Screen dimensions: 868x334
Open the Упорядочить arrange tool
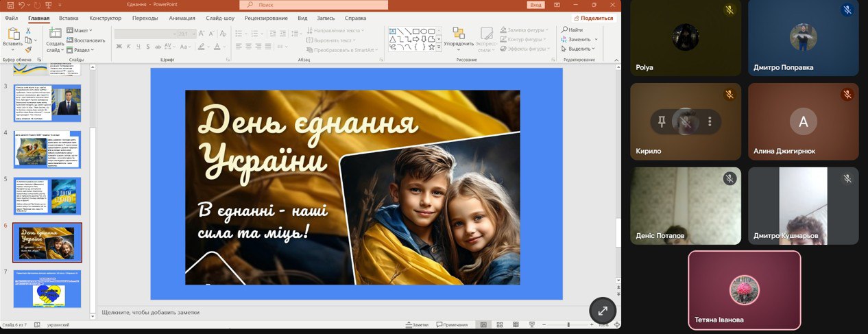459,38
